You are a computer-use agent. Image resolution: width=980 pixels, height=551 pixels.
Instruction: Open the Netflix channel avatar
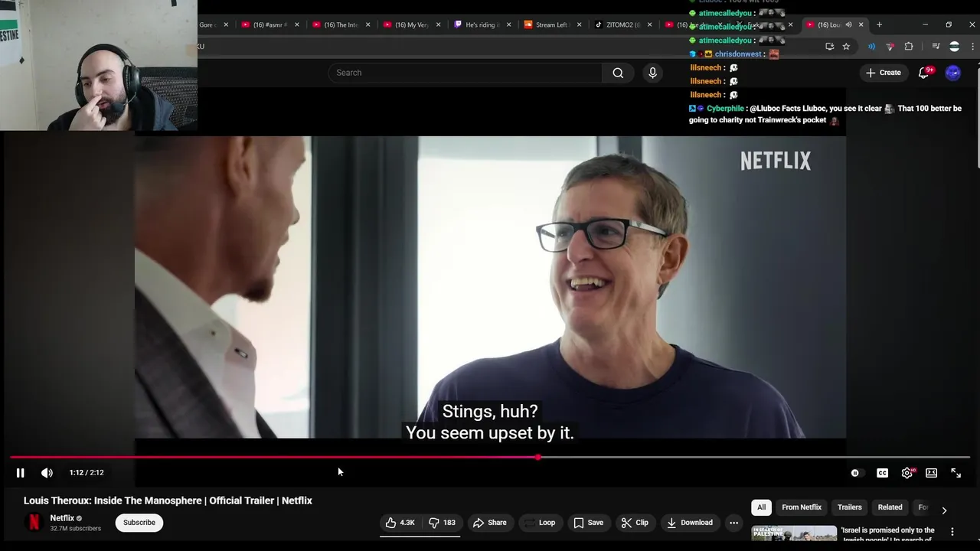34,523
